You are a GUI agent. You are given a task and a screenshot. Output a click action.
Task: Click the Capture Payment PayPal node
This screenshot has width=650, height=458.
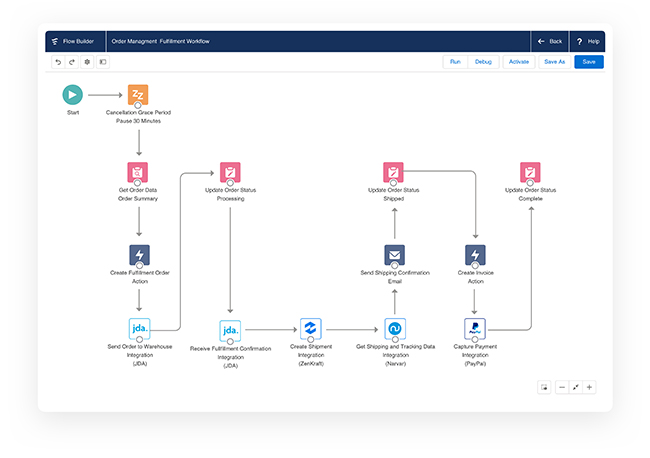click(x=475, y=328)
